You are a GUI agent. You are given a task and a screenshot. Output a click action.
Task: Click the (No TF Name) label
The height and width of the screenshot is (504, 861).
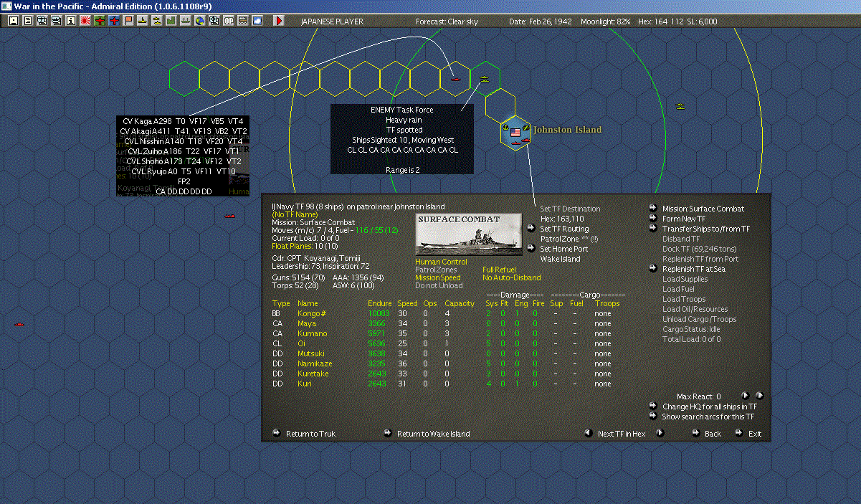294,214
